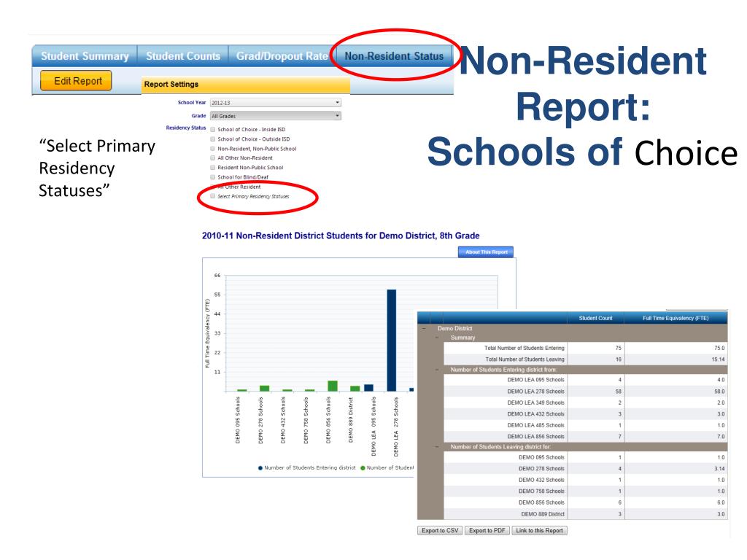This screenshot has height=560, width=747.
Task: Check Resident Non-Public School option
Action: [213, 167]
